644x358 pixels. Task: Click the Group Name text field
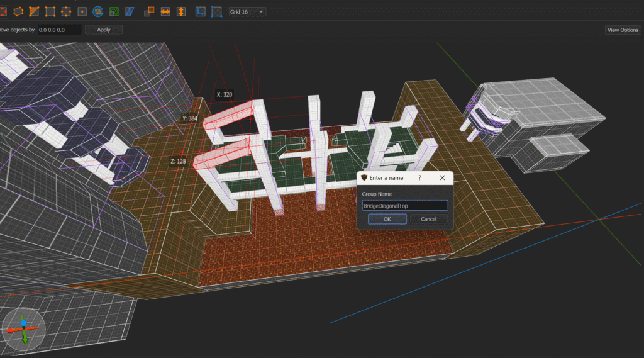[404, 206]
